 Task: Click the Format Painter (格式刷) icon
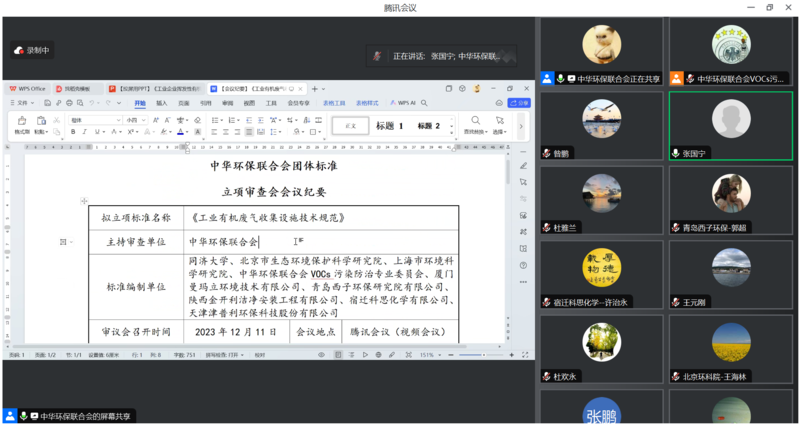point(22,120)
